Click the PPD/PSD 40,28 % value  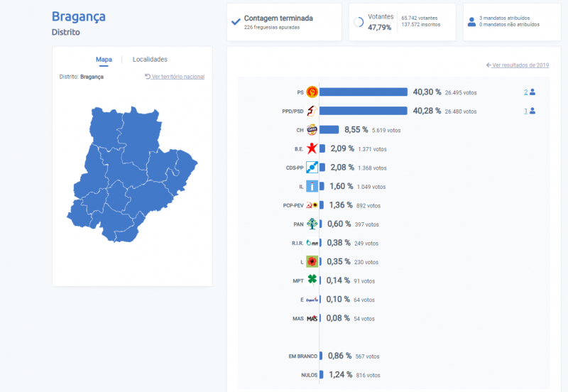pos(427,111)
